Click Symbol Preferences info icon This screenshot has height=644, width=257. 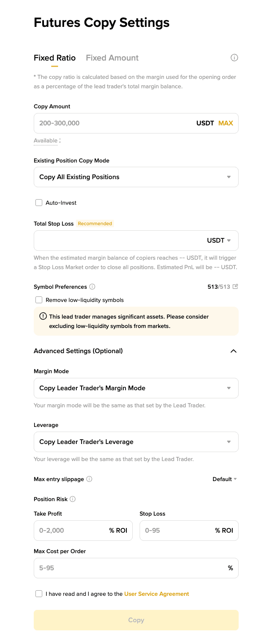click(x=92, y=287)
